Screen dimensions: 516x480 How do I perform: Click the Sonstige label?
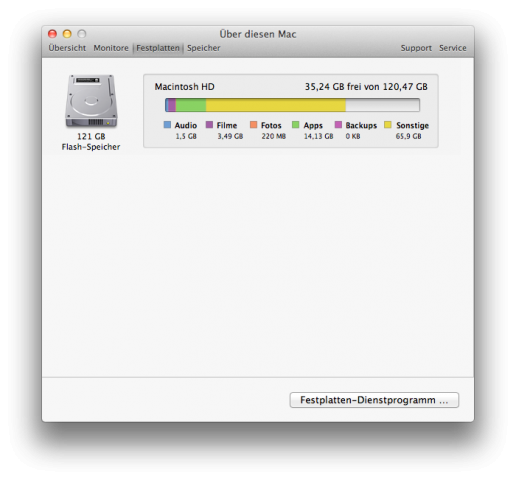click(x=412, y=125)
